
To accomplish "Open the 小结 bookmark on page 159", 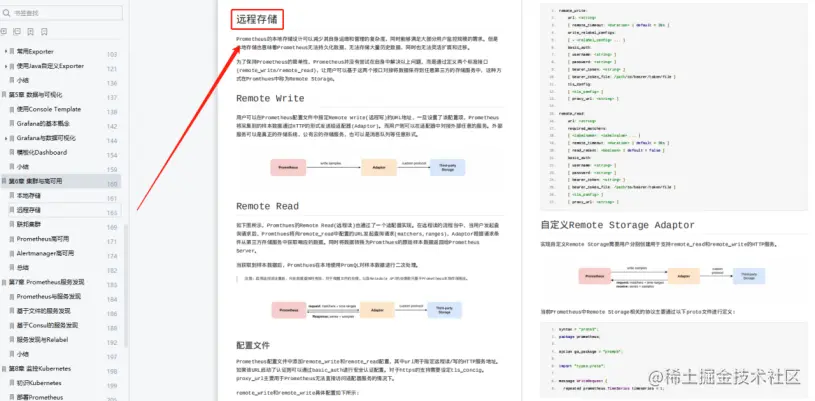I will coord(22,167).
